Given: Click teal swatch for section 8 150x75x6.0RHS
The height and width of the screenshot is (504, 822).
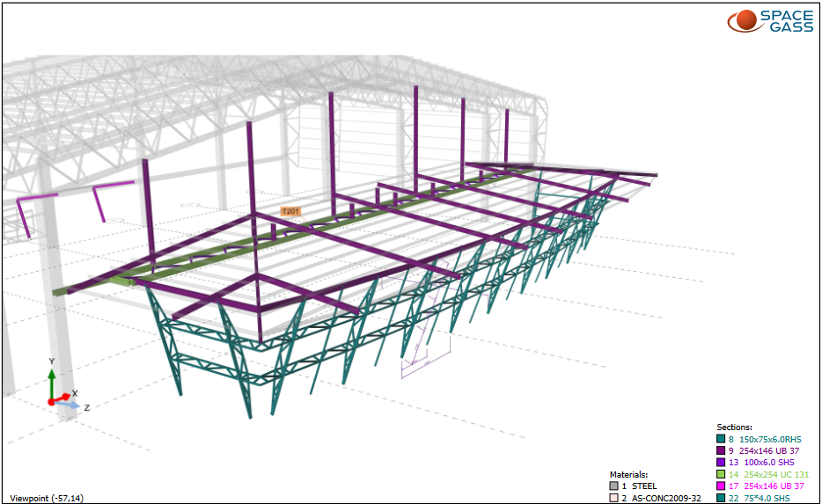Looking at the screenshot, I should coord(721,439).
